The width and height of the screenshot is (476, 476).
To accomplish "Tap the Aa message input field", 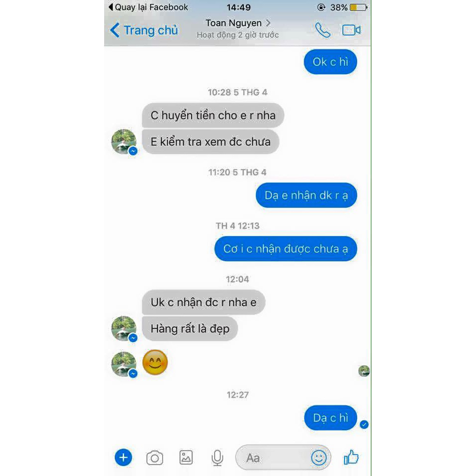I will pos(273,458).
